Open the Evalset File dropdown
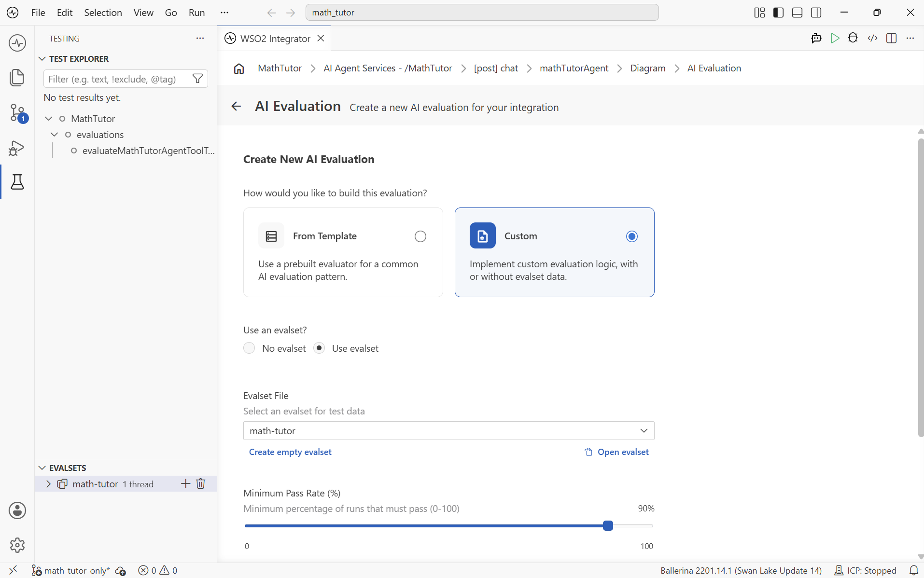This screenshot has height=578, width=924. coord(448,430)
